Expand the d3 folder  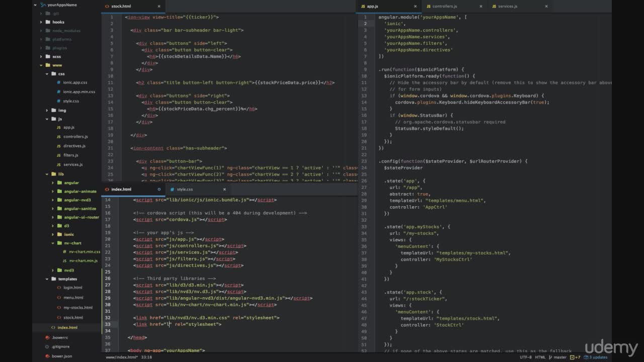coord(53,226)
